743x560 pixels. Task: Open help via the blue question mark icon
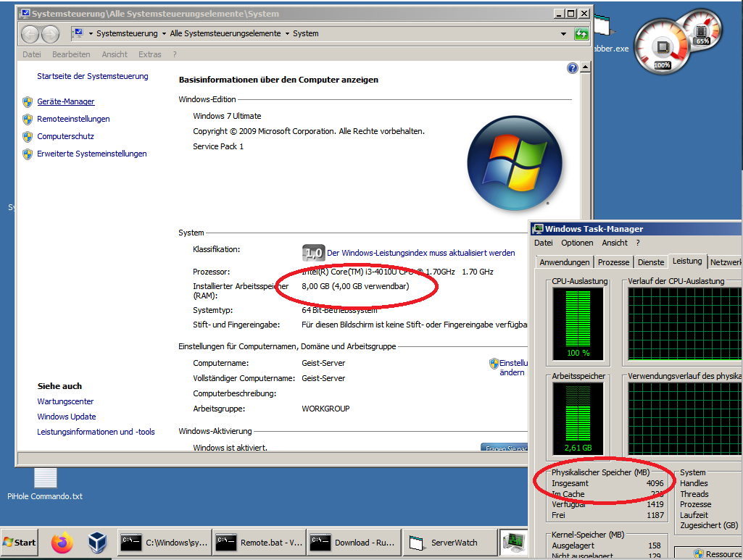coord(572,68)
